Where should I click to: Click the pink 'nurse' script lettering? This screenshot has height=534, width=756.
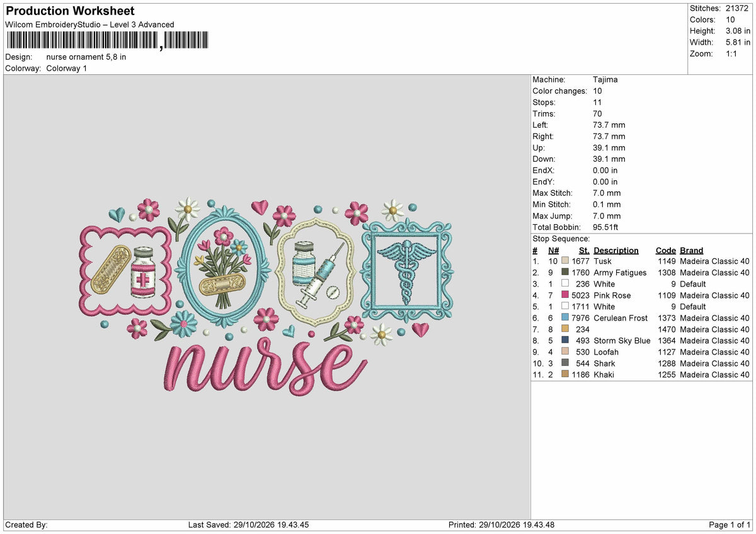(x=266, y=367)
